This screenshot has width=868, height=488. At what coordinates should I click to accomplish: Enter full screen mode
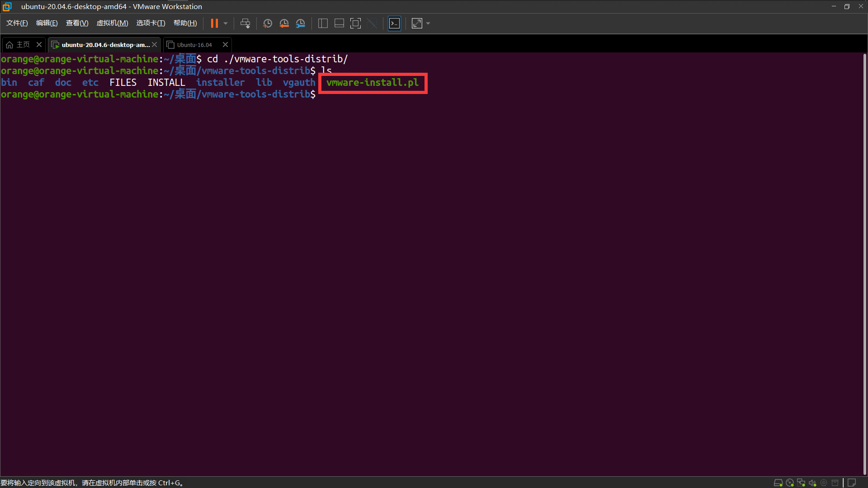[356, 23]
